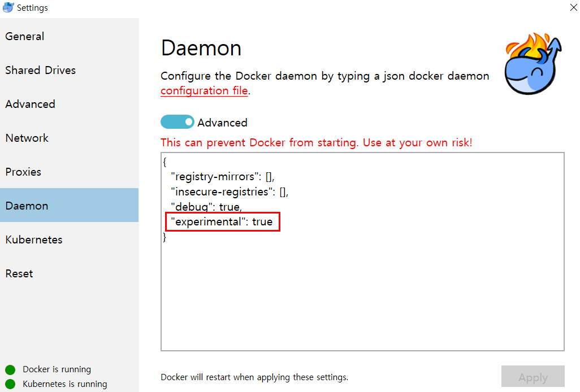Click the highlighted experimental true line
The image size is (580, 392).
222,221
